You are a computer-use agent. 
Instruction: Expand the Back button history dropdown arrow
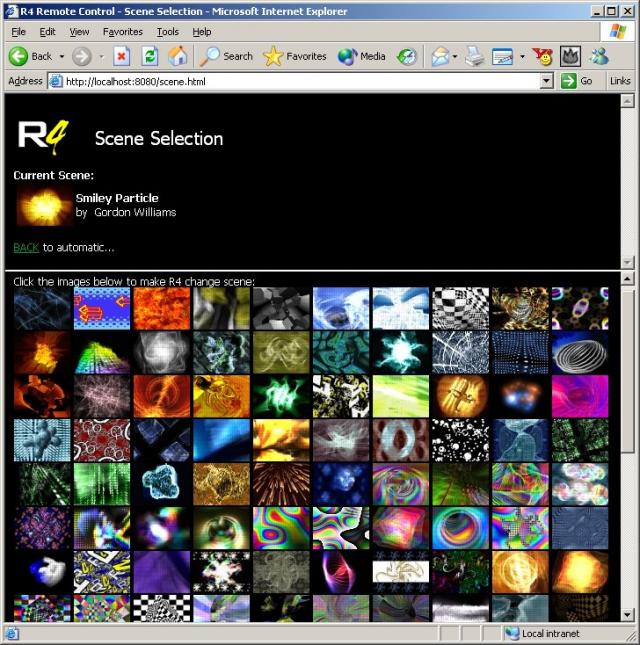tap(61, 56)
